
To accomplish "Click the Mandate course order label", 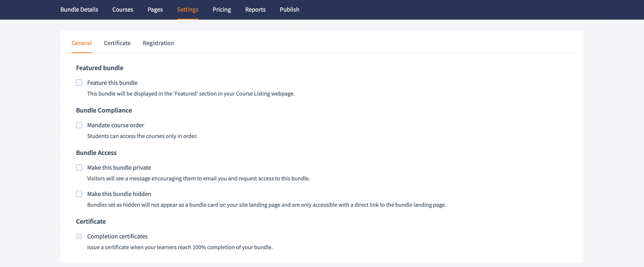I will click(116, 125).
